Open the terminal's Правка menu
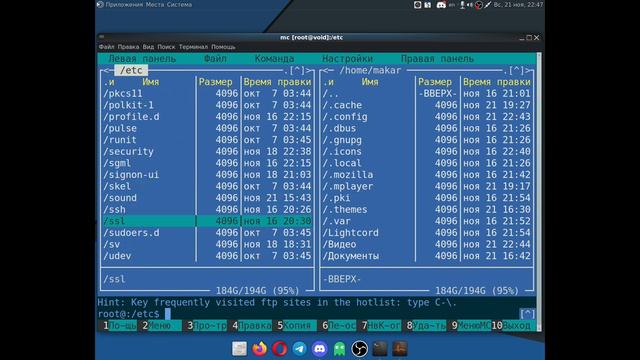This screenshot has height=360, width=640. pyautogui.click(x=128, y=47)
